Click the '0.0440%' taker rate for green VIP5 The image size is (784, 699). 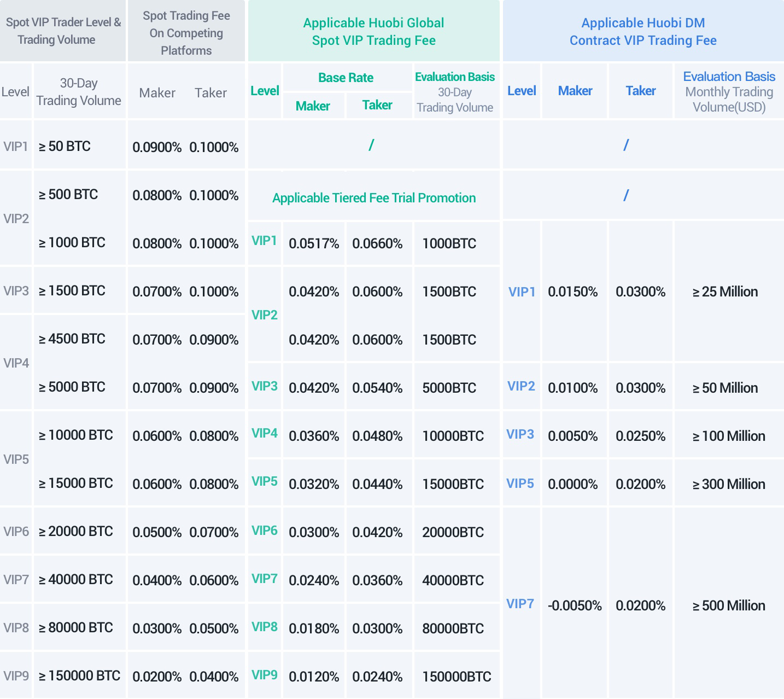[377, 484]
